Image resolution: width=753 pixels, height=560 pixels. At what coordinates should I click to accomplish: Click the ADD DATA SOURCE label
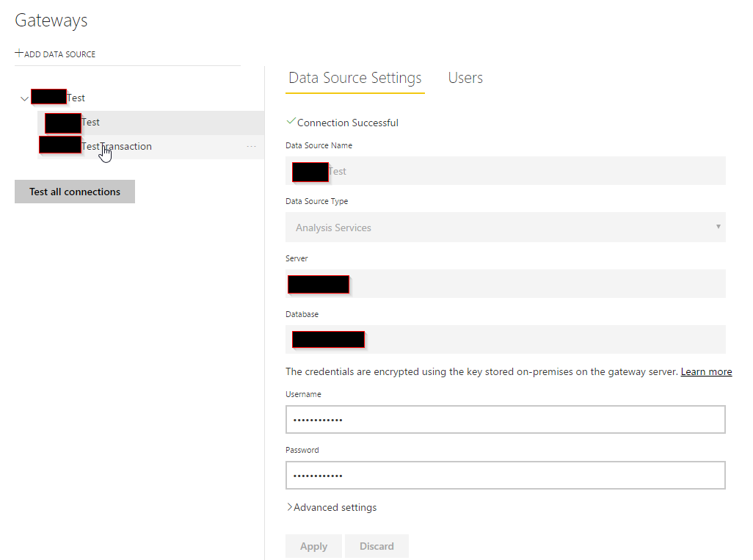pos(59,54)
